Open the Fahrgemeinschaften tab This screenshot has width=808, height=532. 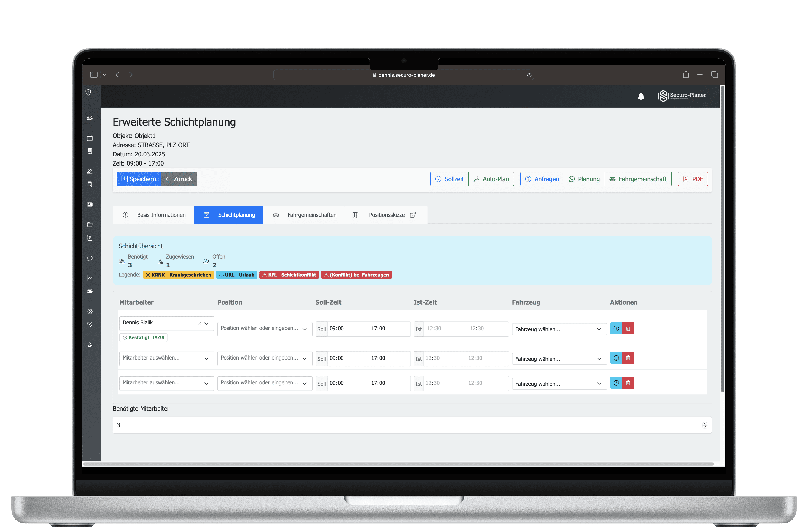(x=305, y=215)
